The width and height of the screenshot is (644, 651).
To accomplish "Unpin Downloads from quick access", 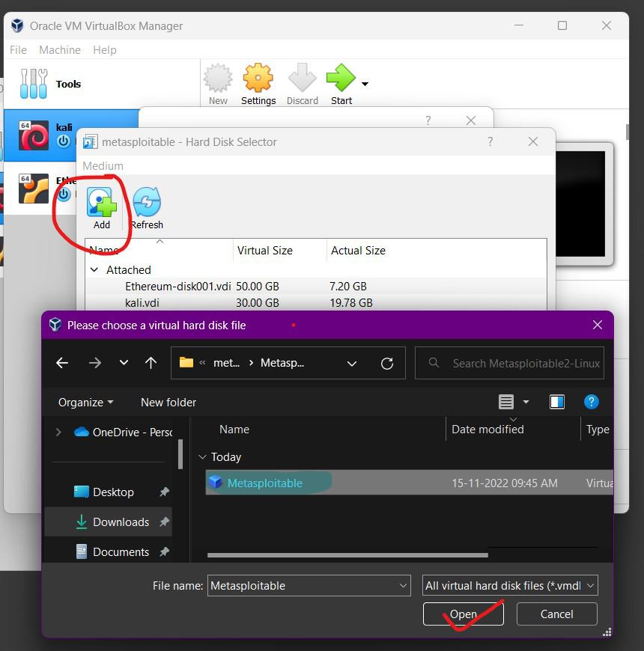I will (165, 522).
